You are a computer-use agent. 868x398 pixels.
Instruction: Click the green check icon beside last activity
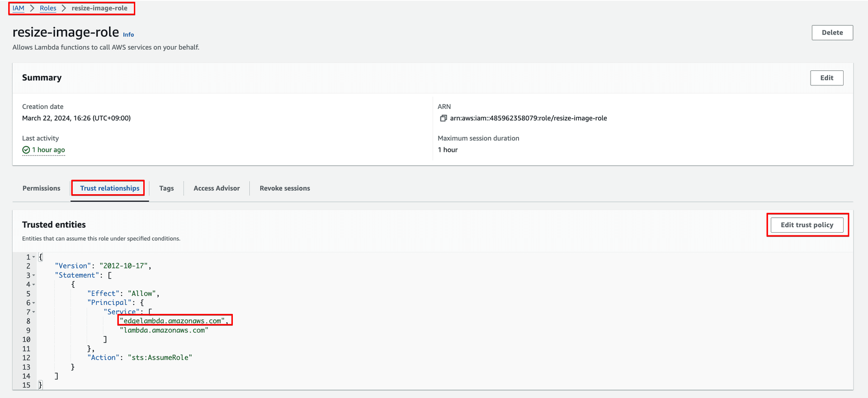[26, 150]
